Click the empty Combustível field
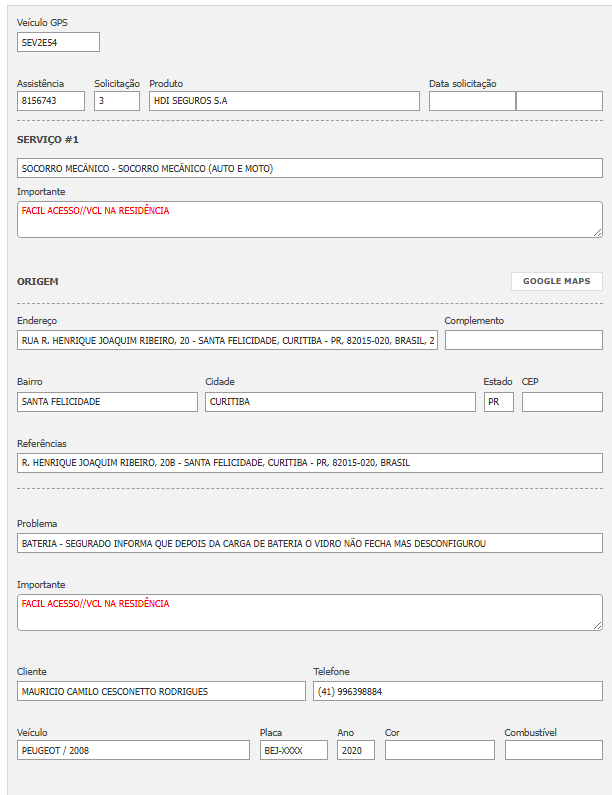The height and width of the screenshot is (795, 612). (x=553, y=750)
